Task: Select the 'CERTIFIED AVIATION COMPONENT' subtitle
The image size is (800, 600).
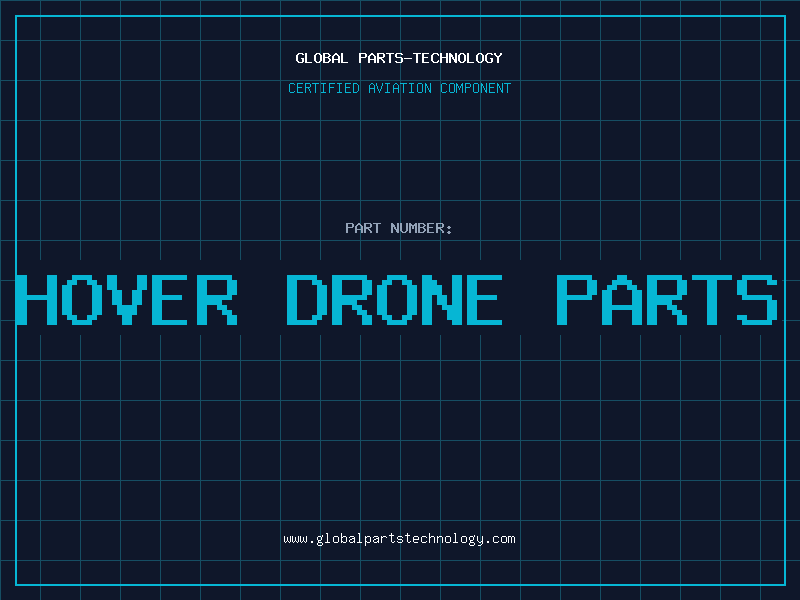Action: 399,88
